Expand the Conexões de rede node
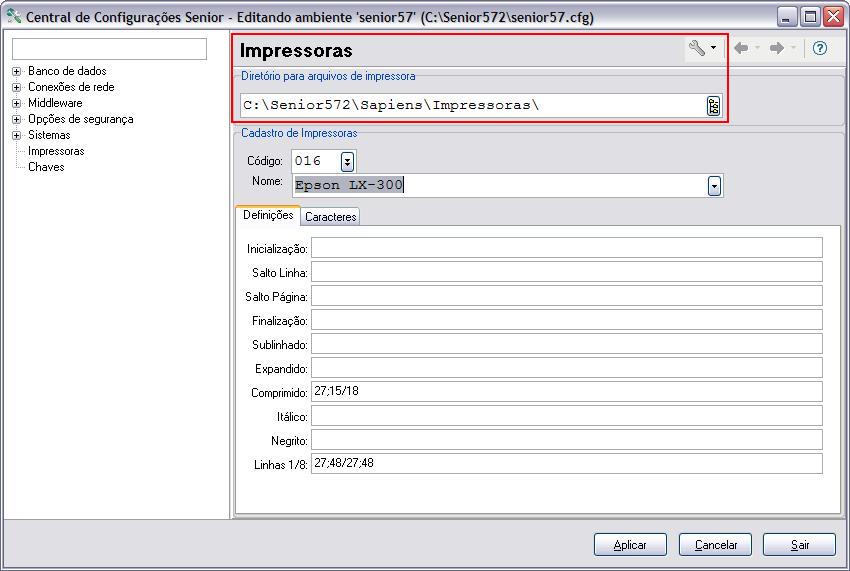Viewport: 850px width, 571px height. click(x=17, y=87)
